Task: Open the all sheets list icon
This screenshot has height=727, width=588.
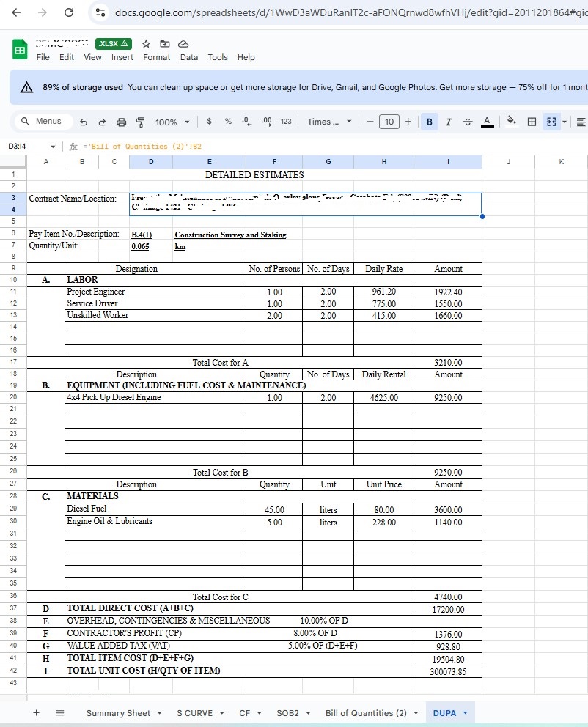Action: coord(60,712)
